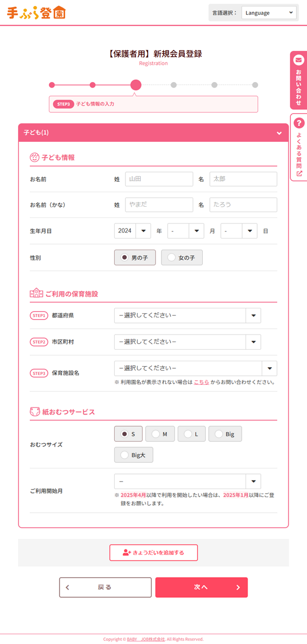The width and height of the screenshot is (307, 644).
Task: Open the Language selection dropdown
Action: [269, 13]
